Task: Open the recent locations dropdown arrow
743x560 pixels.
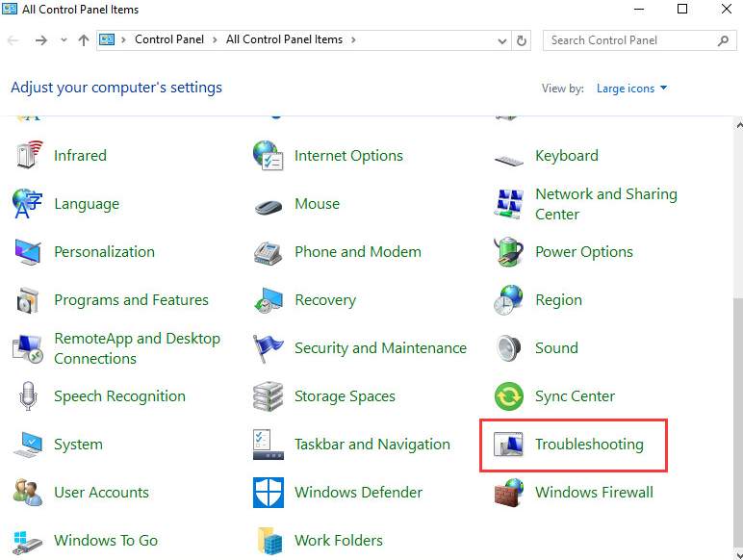Action: [64, 40]
